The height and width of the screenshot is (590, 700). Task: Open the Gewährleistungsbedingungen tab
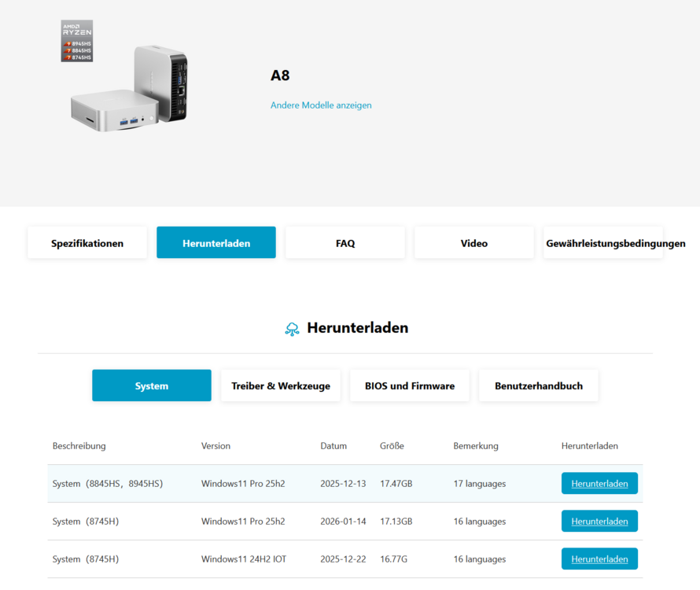click(x=603, y=242)
